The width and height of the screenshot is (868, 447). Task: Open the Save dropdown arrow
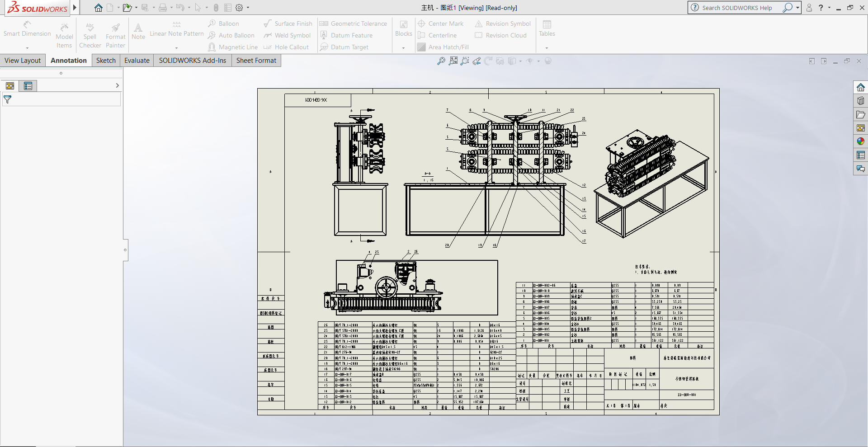tap(154, 8)
